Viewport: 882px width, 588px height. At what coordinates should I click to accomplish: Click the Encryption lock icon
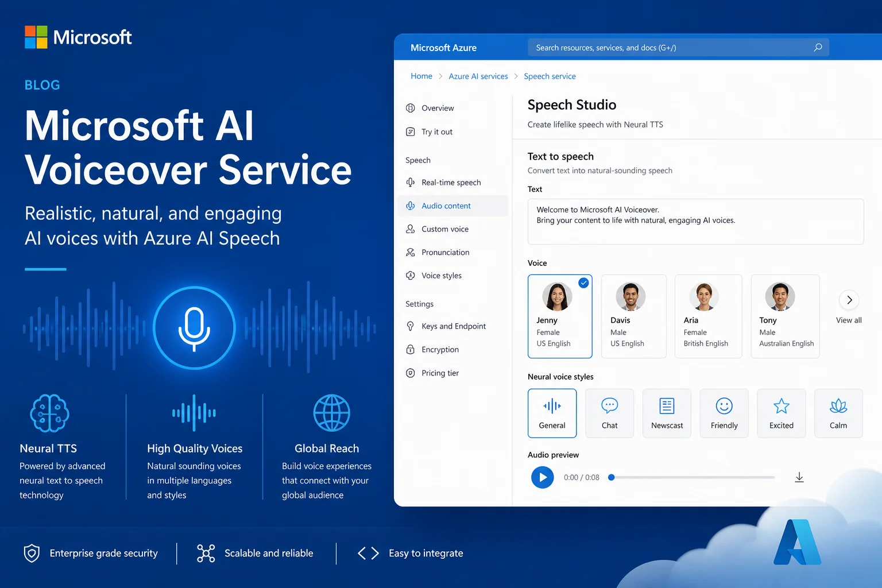point(411,349)
